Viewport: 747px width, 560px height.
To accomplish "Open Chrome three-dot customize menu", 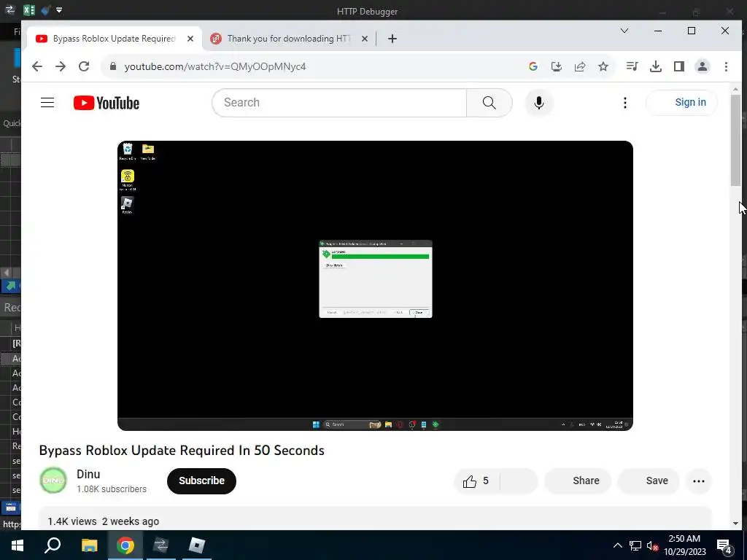I will pos(726,66).
